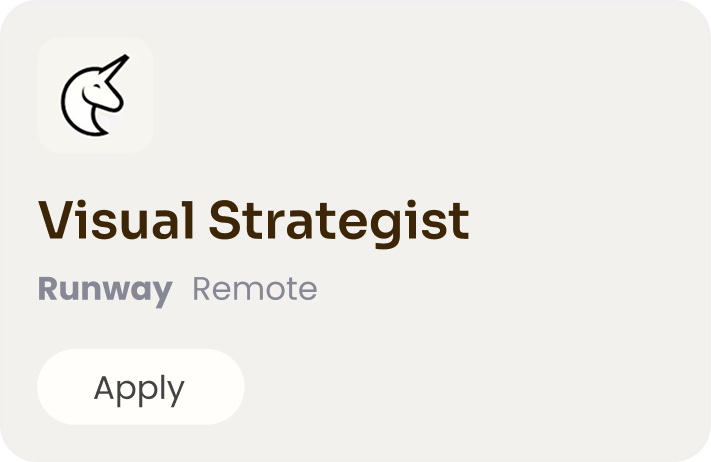Select the Remote location label
Screen dimensions: 711x462
254,290
